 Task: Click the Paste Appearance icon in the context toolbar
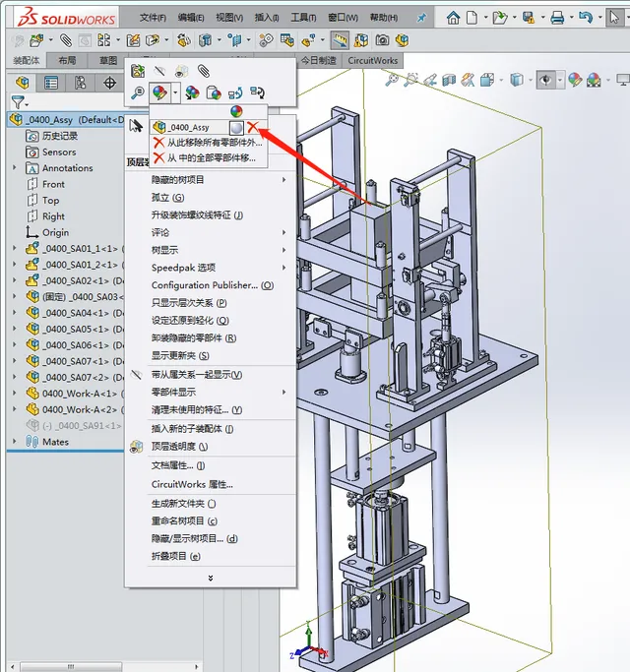(x=214, y=92)
